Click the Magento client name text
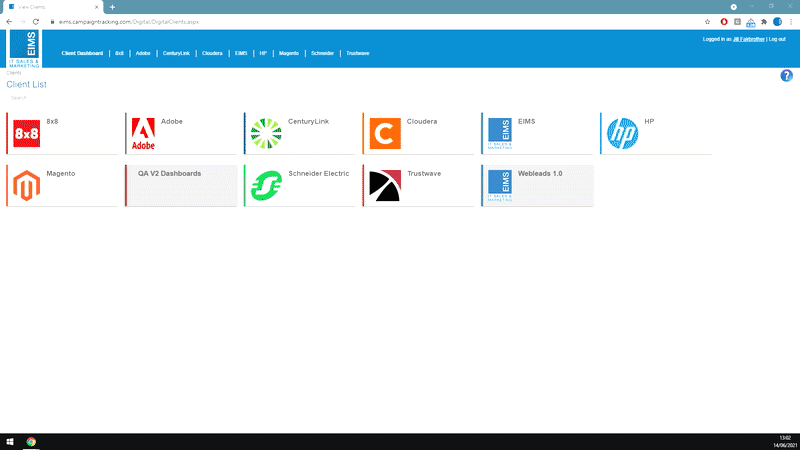The image size is (800, 450). (x=61, y=173)
